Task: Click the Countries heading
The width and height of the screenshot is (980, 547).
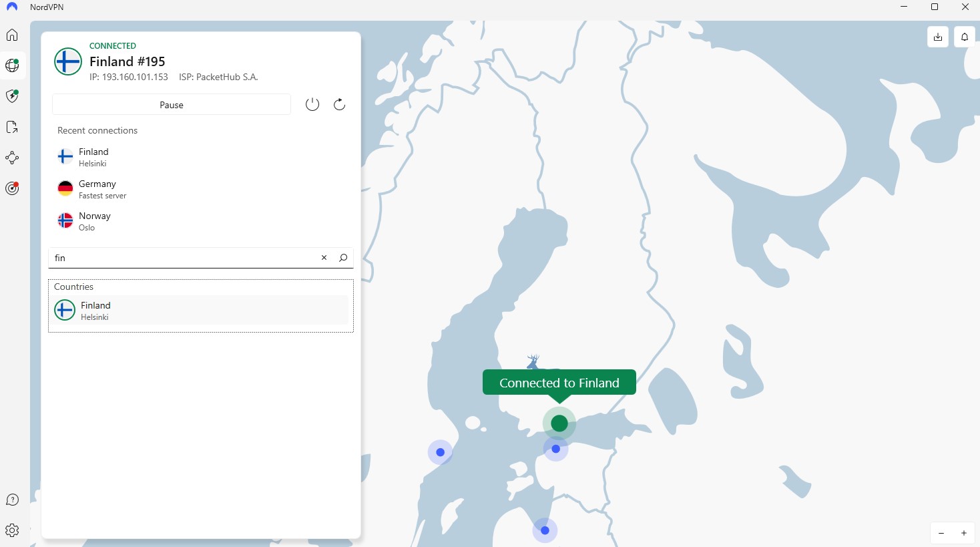Action: tap(73, 287)
